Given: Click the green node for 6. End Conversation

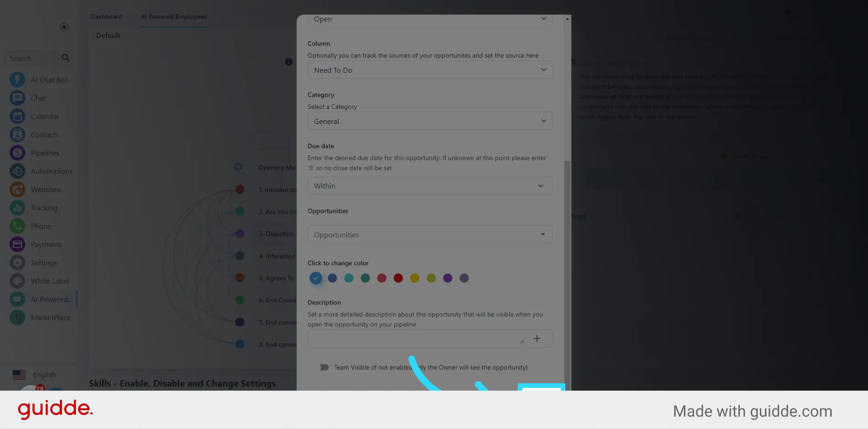Looking at the screenshot, I should pyautogui.click(x=240, y=300).
